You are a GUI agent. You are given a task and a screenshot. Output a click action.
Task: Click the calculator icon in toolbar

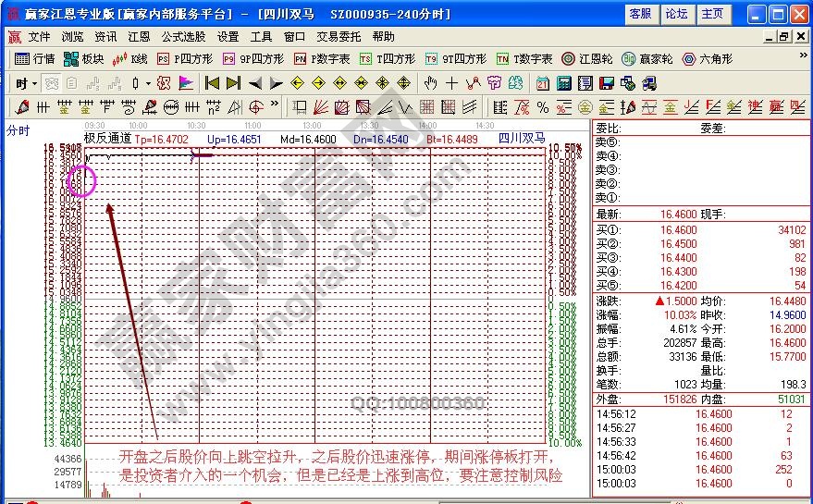[x=563, y=83]
